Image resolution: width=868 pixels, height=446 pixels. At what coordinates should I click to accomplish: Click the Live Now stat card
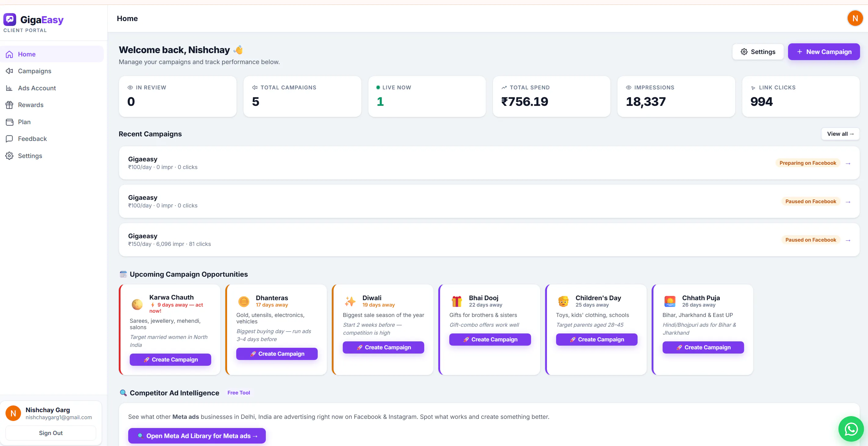[x=427, y=96]
